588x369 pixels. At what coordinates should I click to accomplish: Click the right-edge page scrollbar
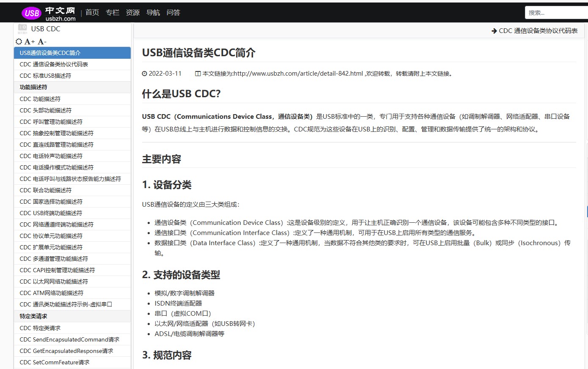coord(587,211)
